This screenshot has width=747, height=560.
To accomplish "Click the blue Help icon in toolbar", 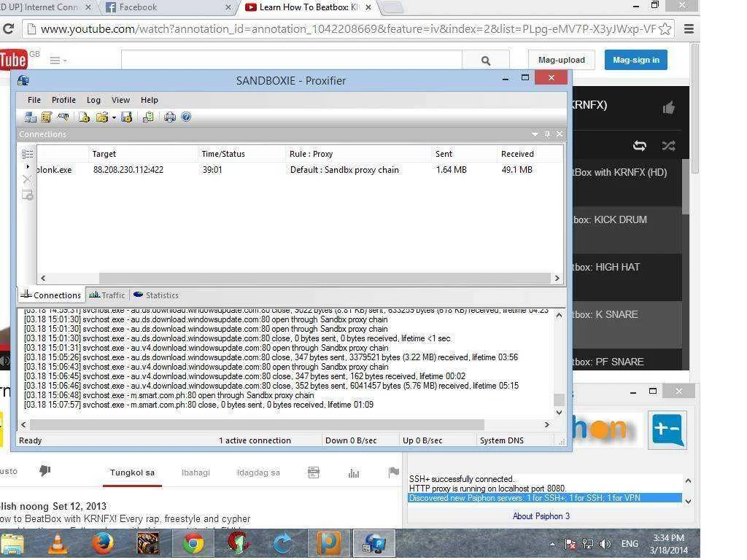I will 186,117.
